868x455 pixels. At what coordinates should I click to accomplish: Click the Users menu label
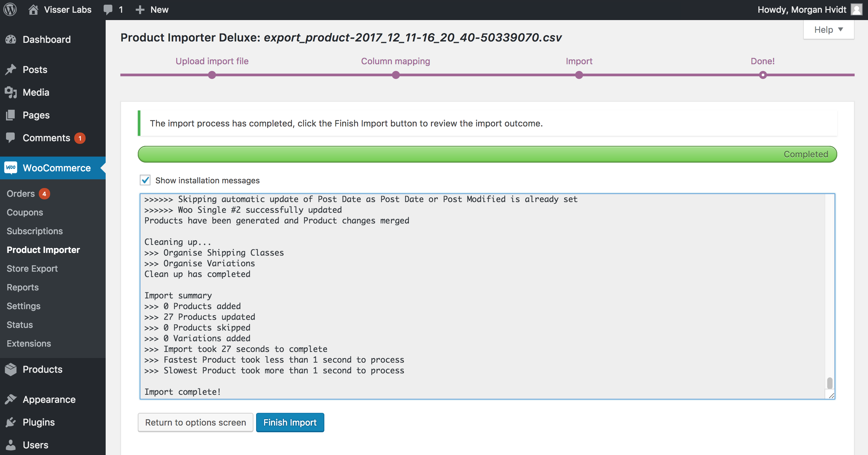click(x=35, y=445)
